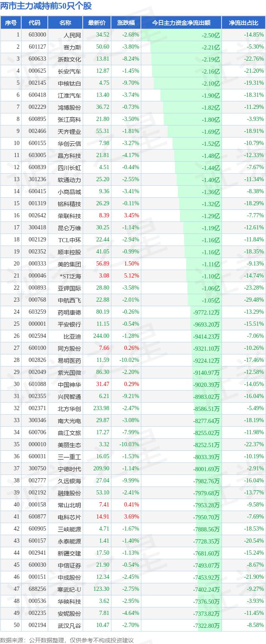
Task: Select the 数据来源 disclaimer footer text
Action: coord(67,640)
